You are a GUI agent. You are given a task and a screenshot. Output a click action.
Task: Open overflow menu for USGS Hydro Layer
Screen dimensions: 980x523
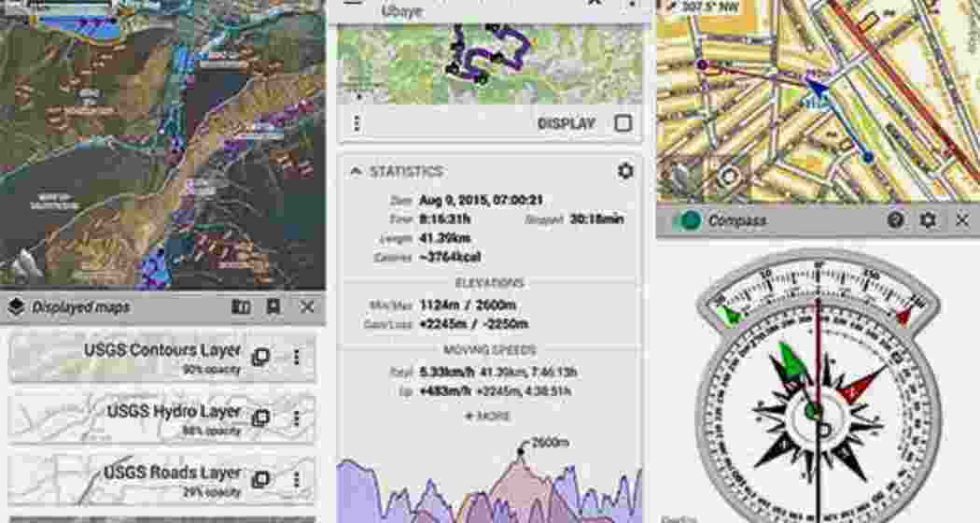coord(297,417)
